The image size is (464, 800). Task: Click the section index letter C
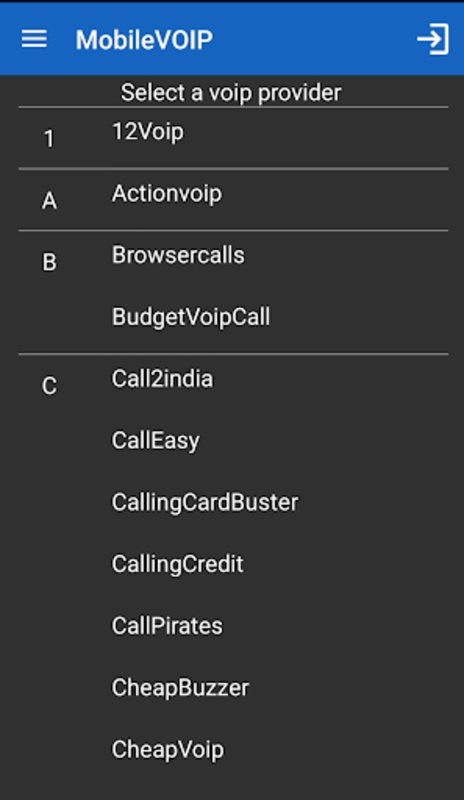49,386
